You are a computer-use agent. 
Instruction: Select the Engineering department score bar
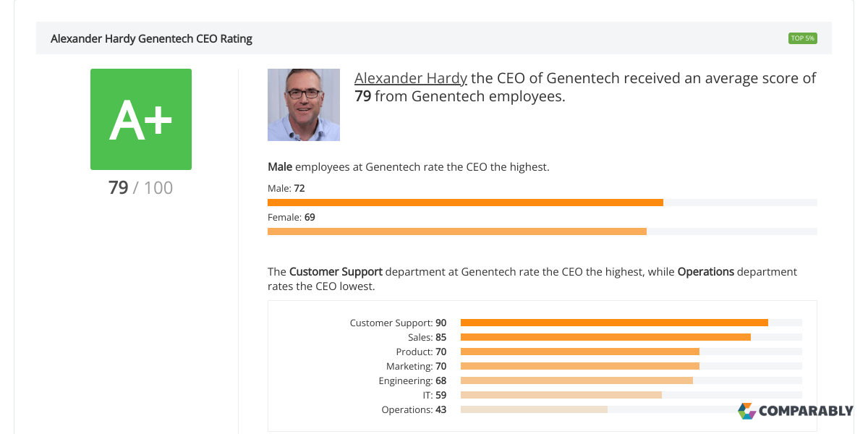[x=576, y=380]
